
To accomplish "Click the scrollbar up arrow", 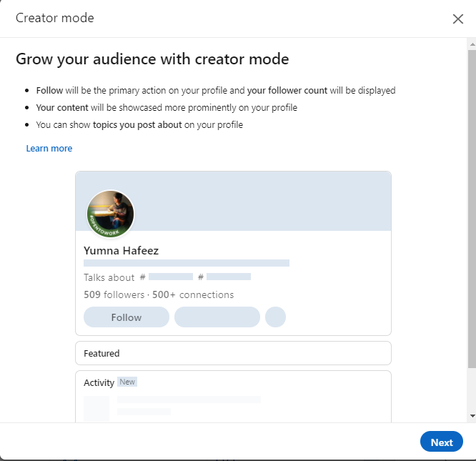I will 472,44.
